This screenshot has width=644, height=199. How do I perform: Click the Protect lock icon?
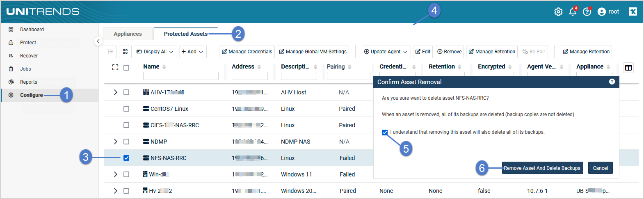(x=11, y=43)
